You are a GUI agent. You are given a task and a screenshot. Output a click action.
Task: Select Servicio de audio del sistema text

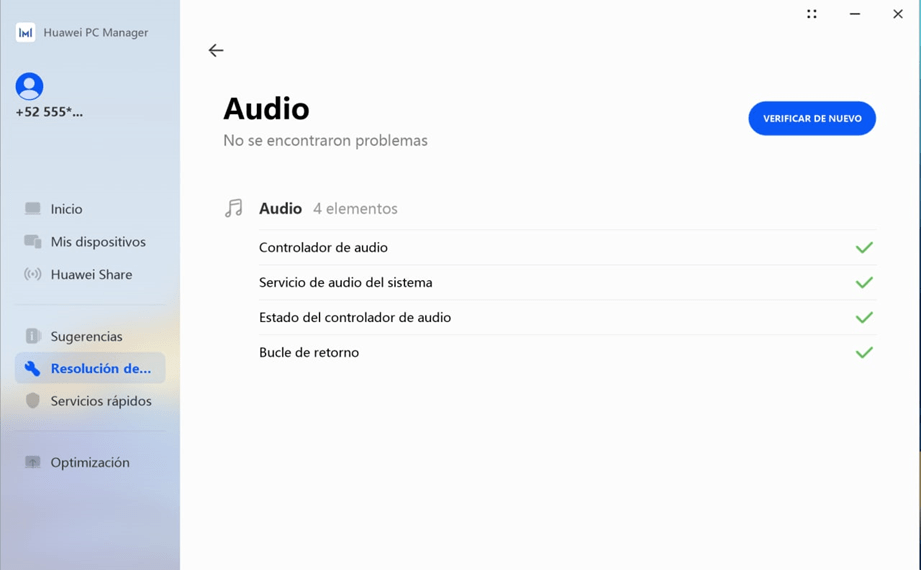tap(345, 283)
